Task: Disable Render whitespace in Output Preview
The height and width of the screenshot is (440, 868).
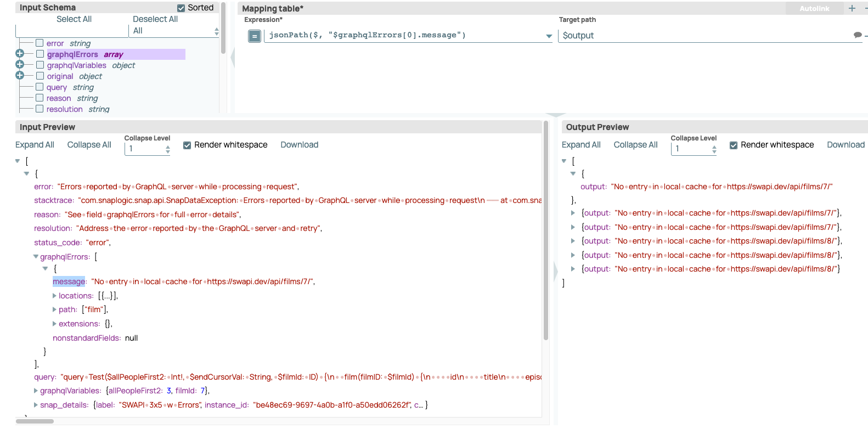Action: [x=734, y=145]
